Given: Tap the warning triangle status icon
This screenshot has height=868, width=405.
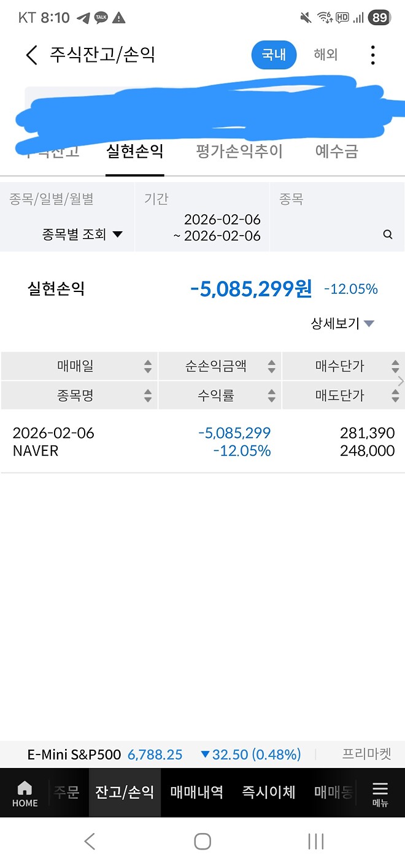Looking at the screenshot, I should click(x=118, y=18).
